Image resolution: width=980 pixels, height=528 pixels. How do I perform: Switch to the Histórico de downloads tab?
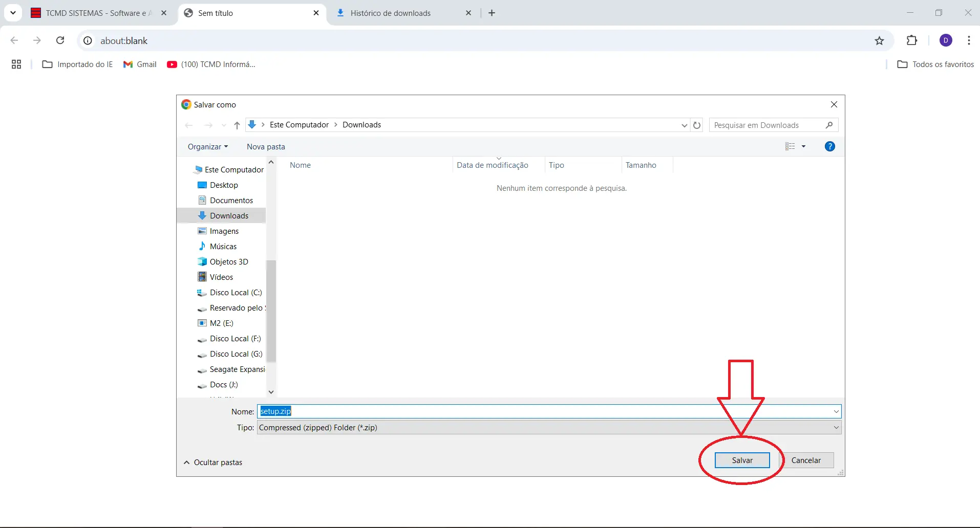coord(390,13)
